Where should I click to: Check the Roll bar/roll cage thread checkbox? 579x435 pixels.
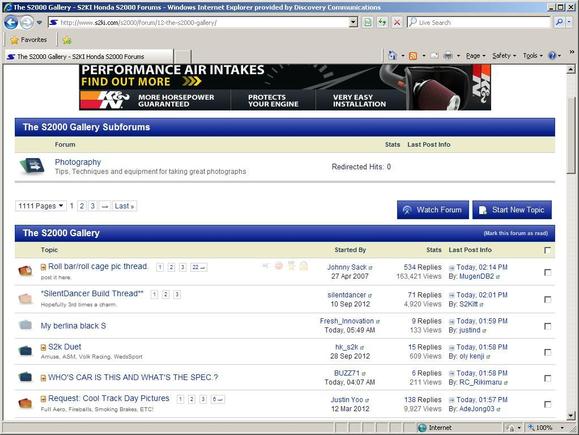coord(548,272)
